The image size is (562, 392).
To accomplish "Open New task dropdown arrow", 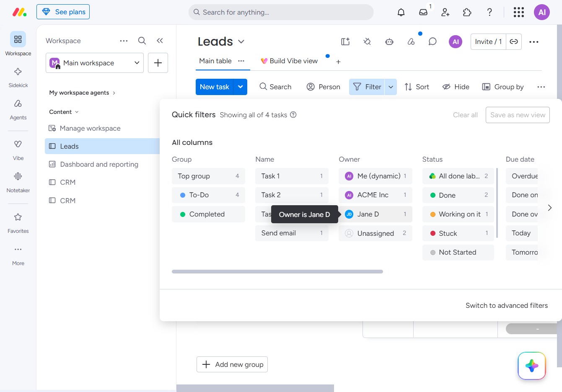I will (x=240, y=87).
